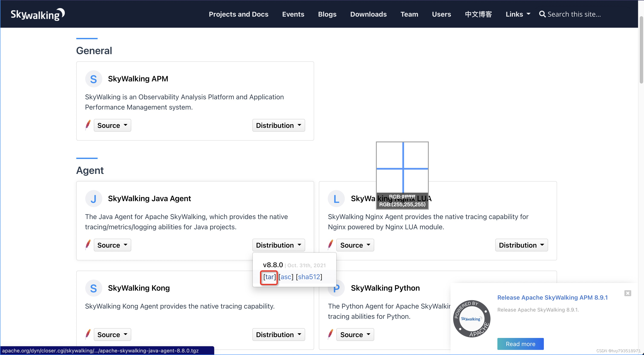Click the Nginx LUA 'L' avatar icon
Image resolution: width=644 pixels, height=355 pixels.
click(x=336, y=199)
